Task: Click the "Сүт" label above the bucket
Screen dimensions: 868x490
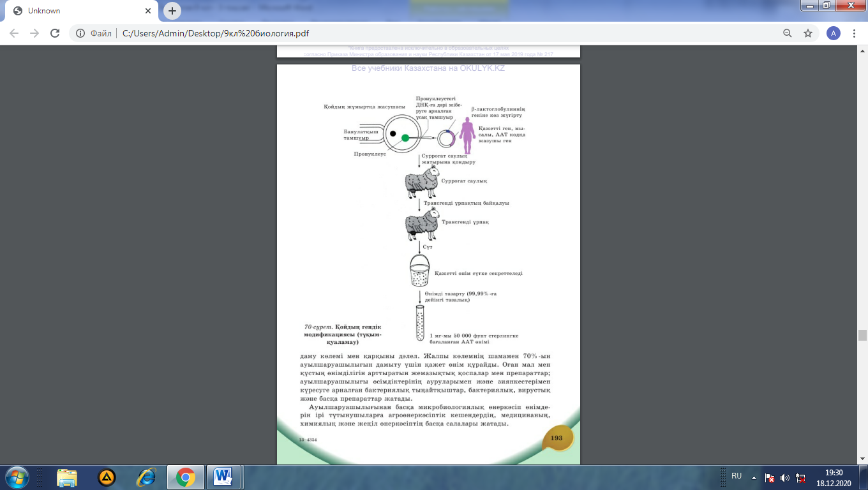Action: [428, 246]
